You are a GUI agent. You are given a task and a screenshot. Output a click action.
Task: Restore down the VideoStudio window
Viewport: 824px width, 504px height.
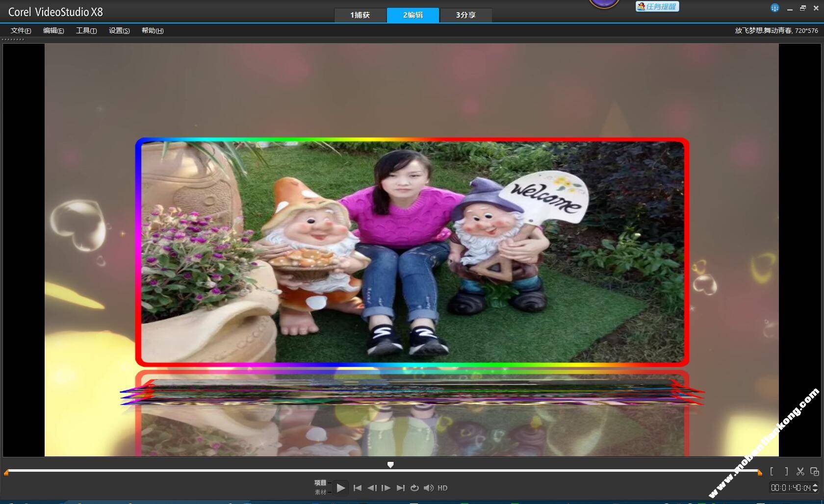(x=803, y=8)
